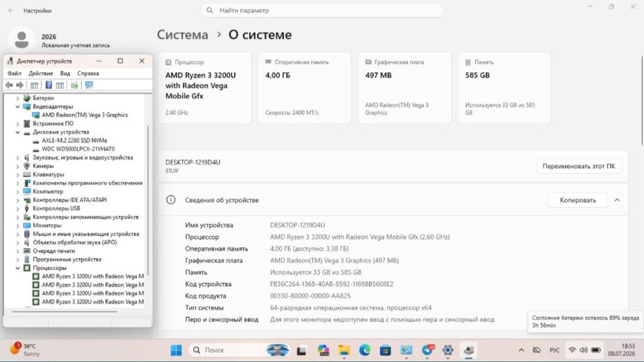Click the Процессор info card

coord(205,88)
